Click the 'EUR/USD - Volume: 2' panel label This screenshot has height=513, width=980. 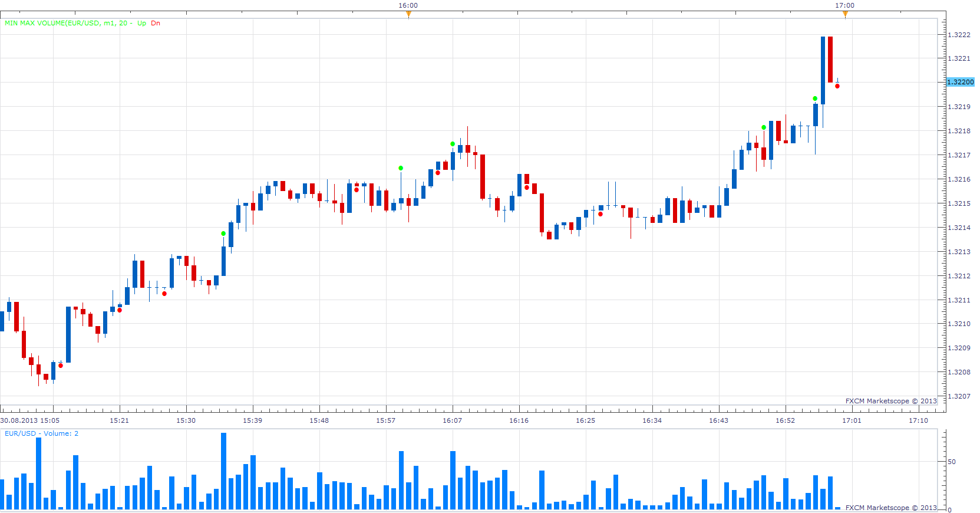tap(41, 433)
